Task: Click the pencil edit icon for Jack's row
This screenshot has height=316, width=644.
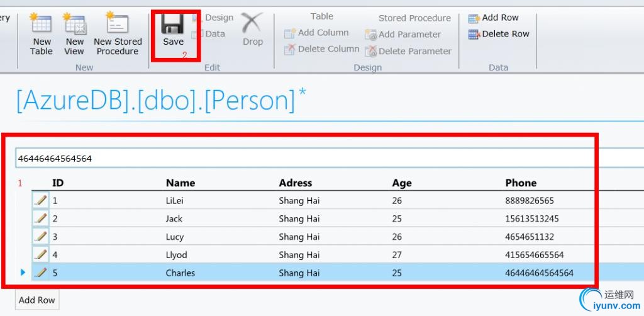Action: 40,218
